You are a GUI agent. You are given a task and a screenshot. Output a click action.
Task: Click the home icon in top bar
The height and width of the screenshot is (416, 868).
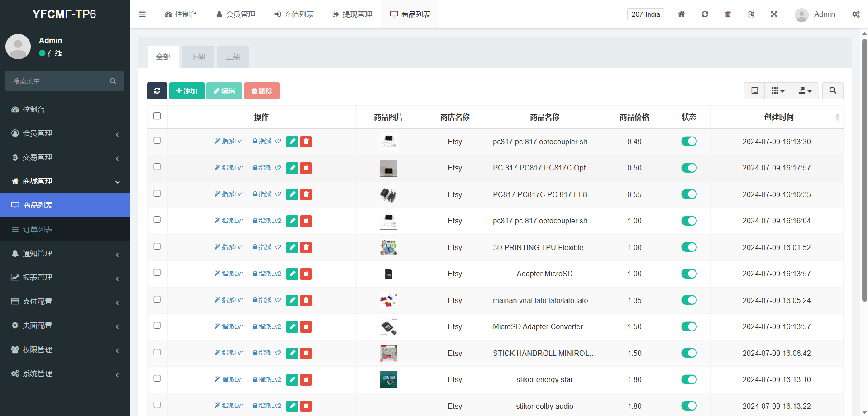click(x=681, y=14)
